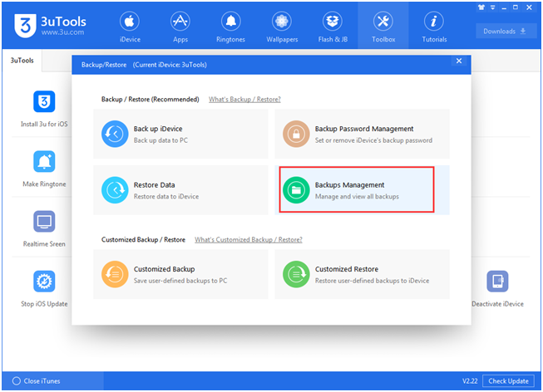Click the Restore Data icon
The image size is (543, 392).
click(115, 190)
